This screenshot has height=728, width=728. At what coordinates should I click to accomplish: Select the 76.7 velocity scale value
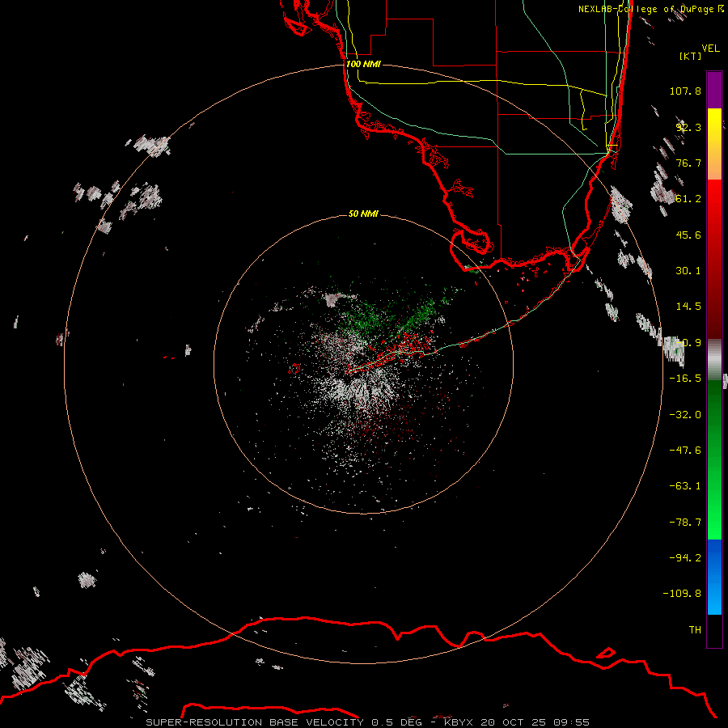coord(688,163)
